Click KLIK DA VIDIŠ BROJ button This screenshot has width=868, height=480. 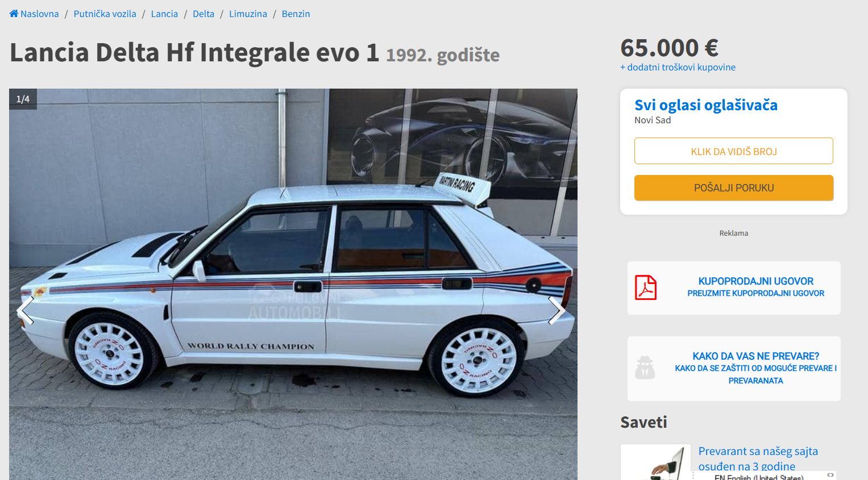click(x=734, y=151)
